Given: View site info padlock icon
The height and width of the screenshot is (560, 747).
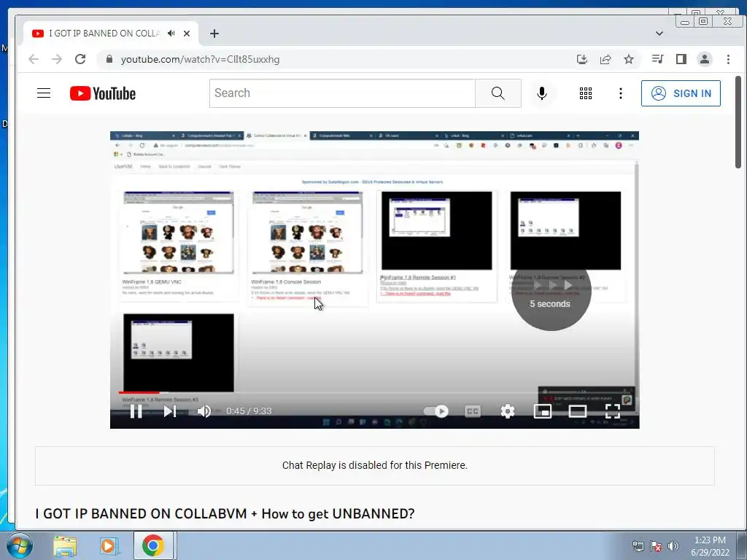Looking at the screenshot, I should pyautogui.click(x=109, y=59).
